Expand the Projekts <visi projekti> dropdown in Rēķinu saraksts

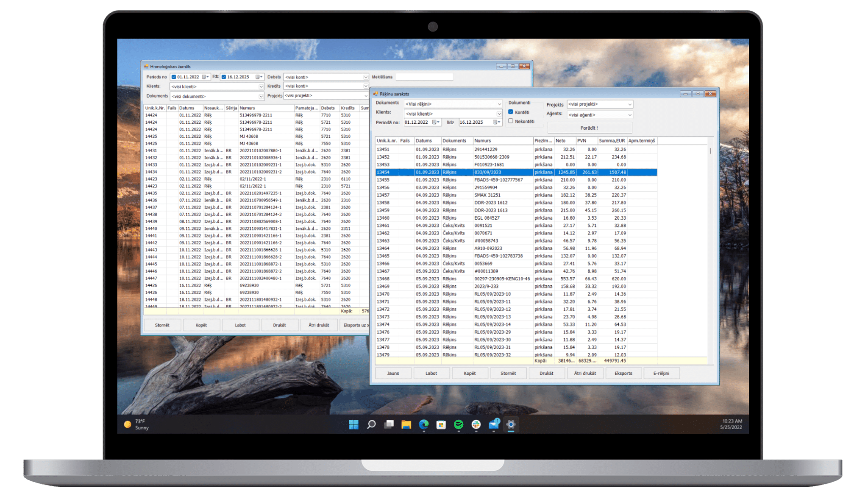pos(630,104)
